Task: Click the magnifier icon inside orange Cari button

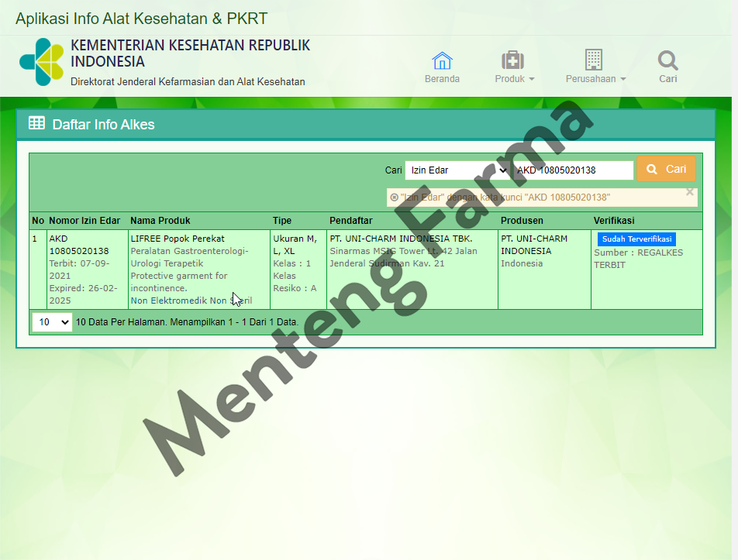Action: coord(651,169)
